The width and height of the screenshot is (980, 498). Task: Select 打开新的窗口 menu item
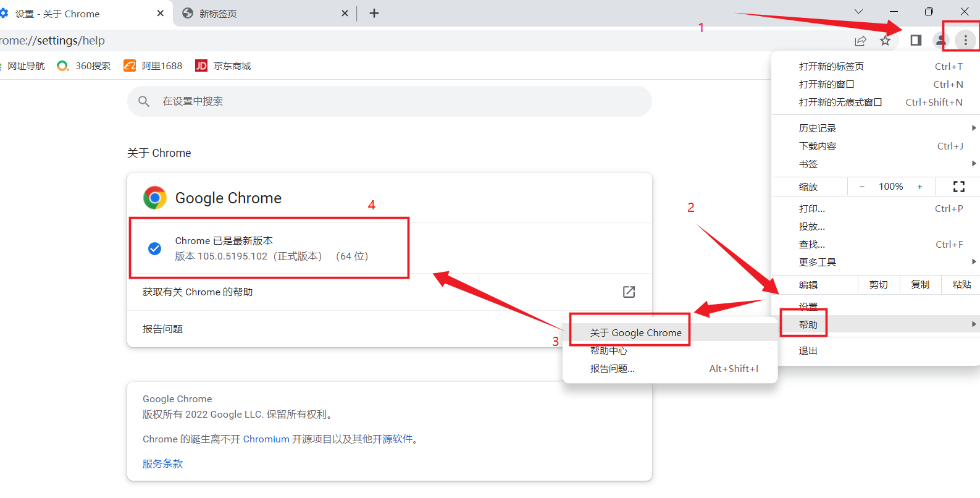click(x=877, y=84)
